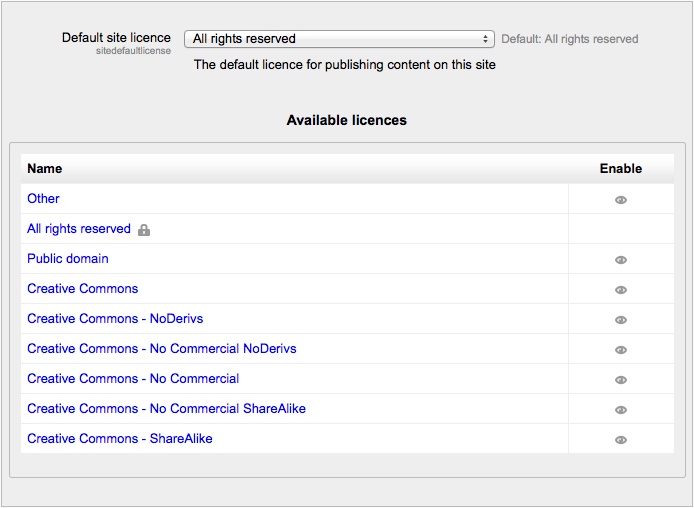
Task: Click the lock icon beside All rights reserved
Action: [x=144, y=230]
